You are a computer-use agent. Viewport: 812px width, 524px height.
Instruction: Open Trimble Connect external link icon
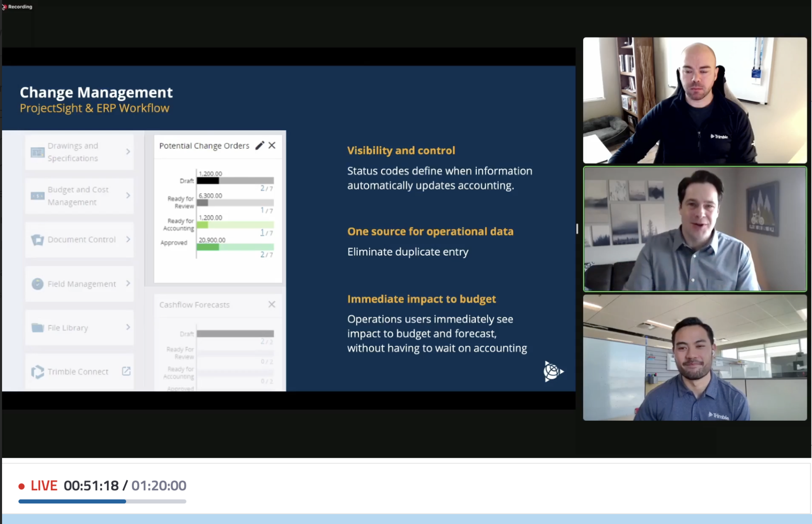pos(126,371)
